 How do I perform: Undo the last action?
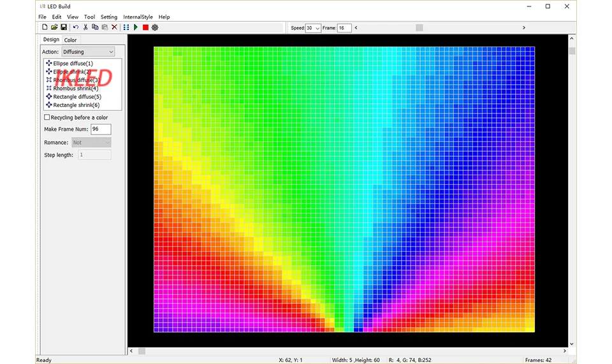tap(76, 27)
